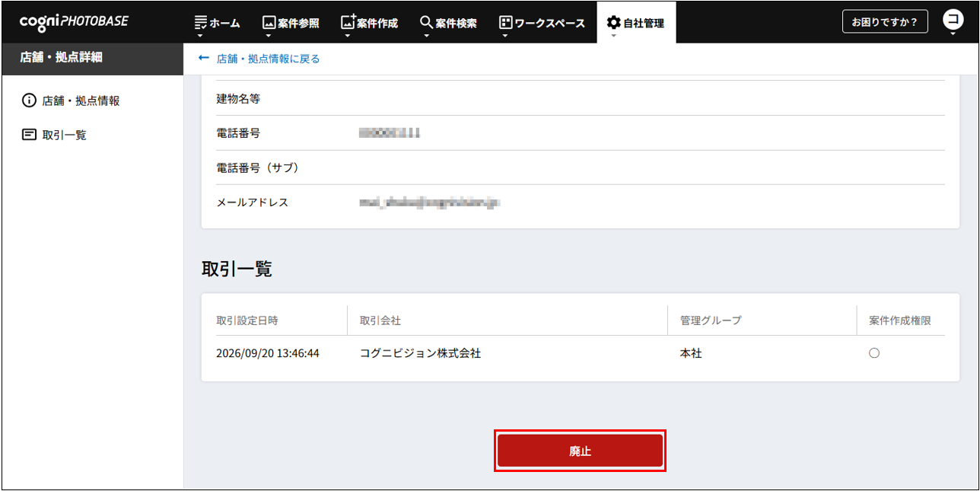
Task: Click the 案件検索 magnifier icon
Action: [x=426, y=22]
